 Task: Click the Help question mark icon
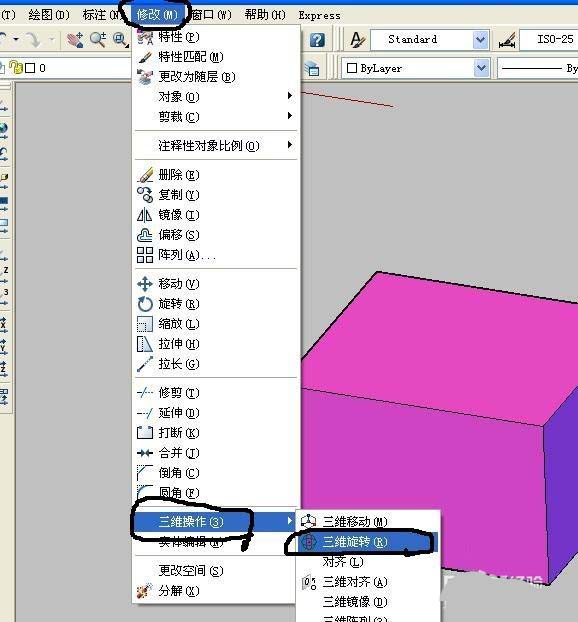317,40
